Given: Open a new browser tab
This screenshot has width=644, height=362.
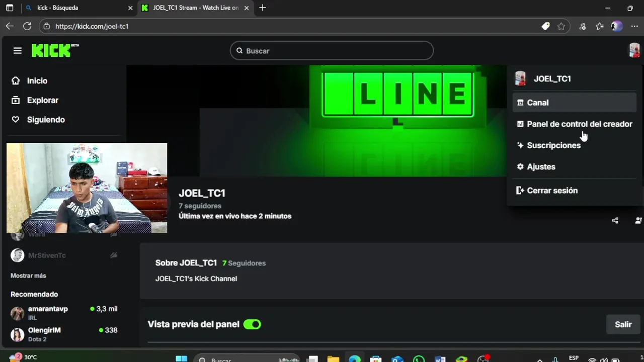Looking at the screenshot, I should pyautogui.click(x=262, y=8).
